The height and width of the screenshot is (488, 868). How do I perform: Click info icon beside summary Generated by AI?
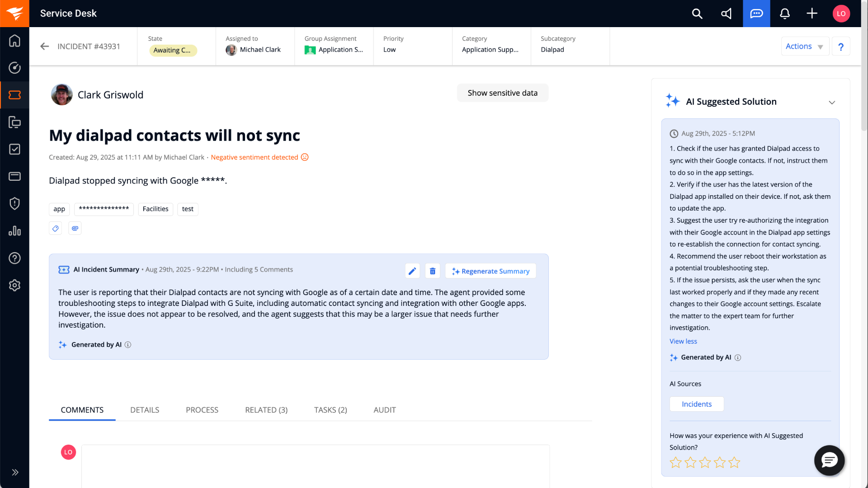[x=128, y=345]
